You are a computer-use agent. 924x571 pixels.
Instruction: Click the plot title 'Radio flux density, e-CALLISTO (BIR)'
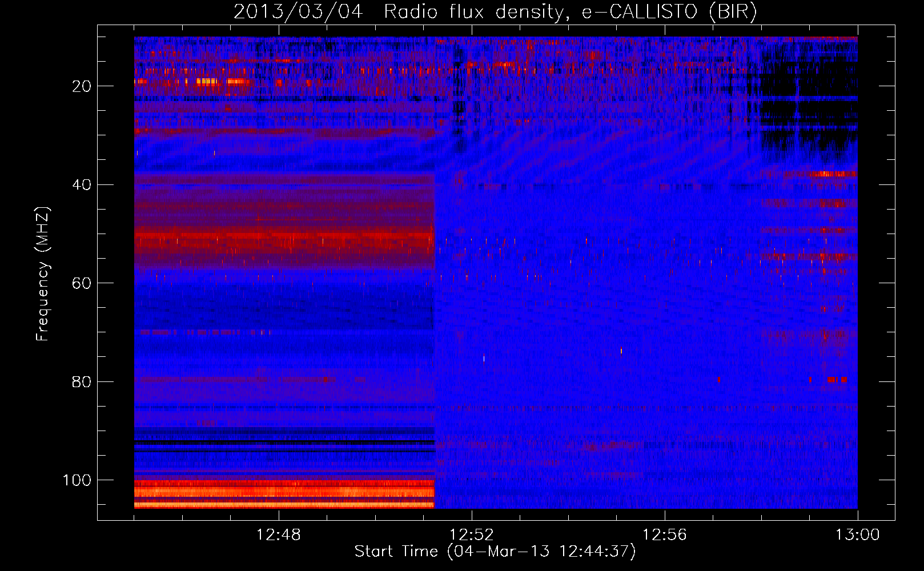click(x=571, y=11)
